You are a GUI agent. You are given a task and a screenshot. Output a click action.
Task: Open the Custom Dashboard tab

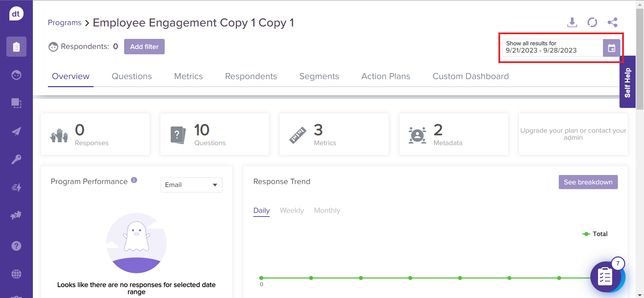pyautogui.click(x=470, y=76)
